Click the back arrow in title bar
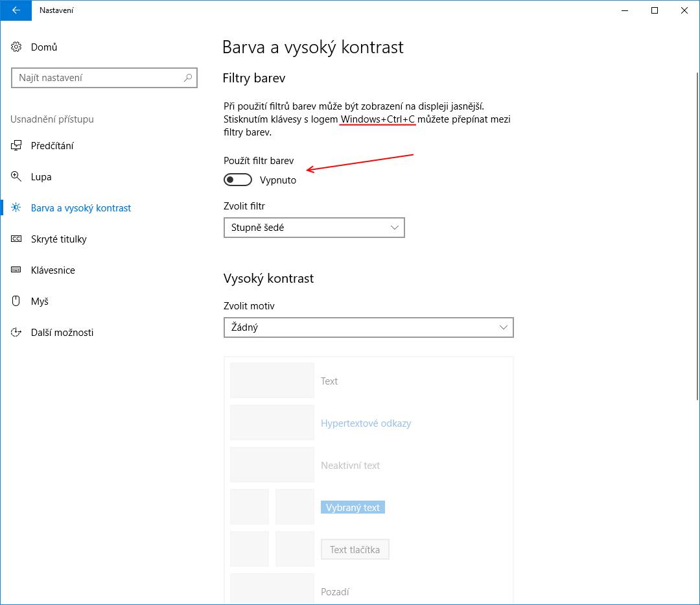 click(x=16, y=10)
